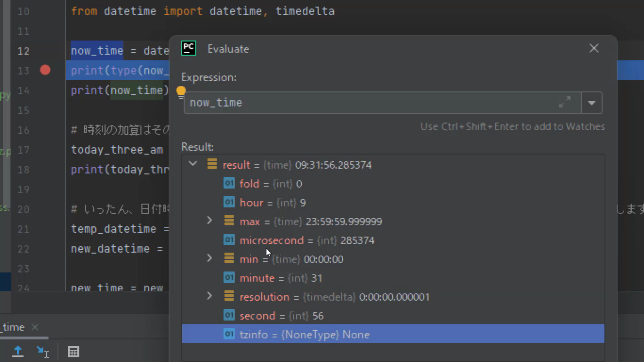Image resolution: width=644 pixels, height=362 pixels.
Task: Click the yellow lightbulb intention icon
Action: pos(181,91)
